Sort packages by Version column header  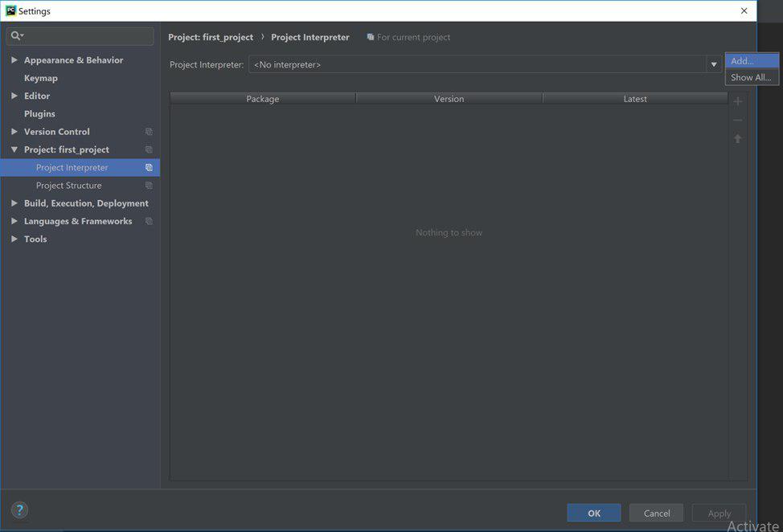click(x=449, y=99)
